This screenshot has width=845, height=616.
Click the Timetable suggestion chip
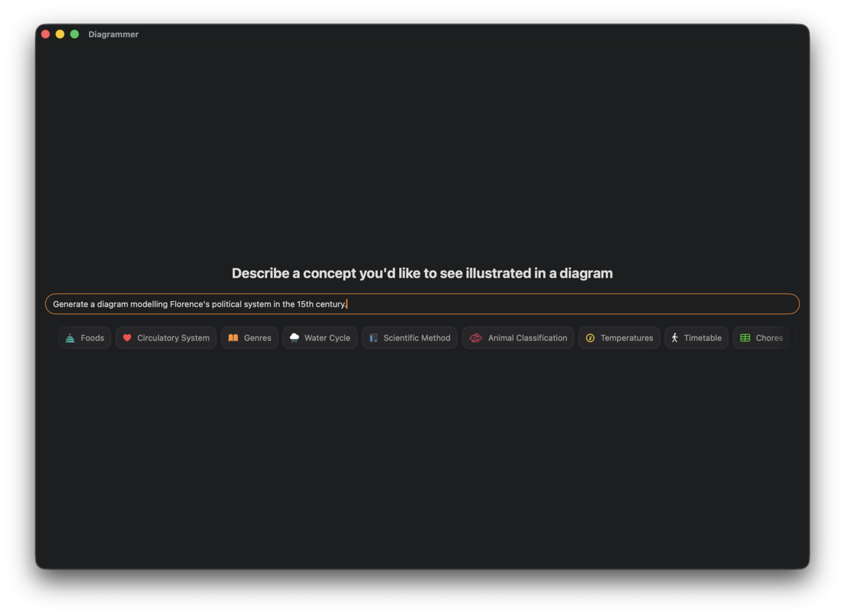[696, 338]
